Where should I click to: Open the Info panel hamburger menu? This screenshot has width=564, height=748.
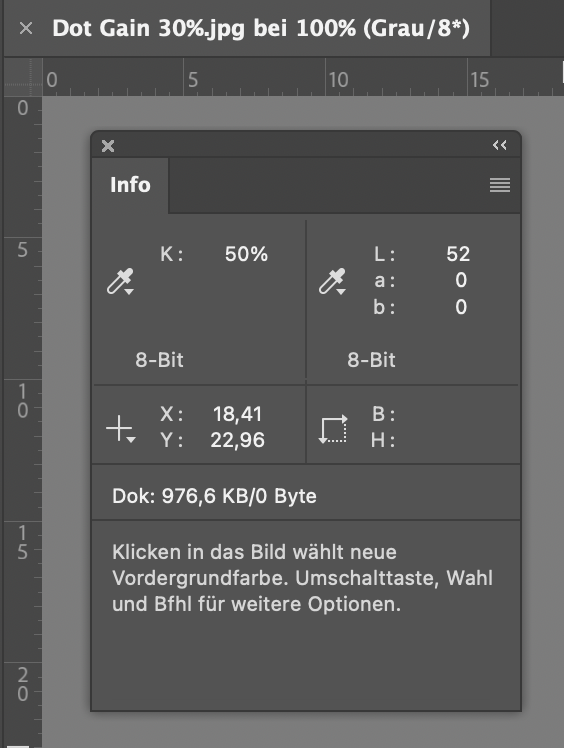pyautogui.click(x=500, y=185)
